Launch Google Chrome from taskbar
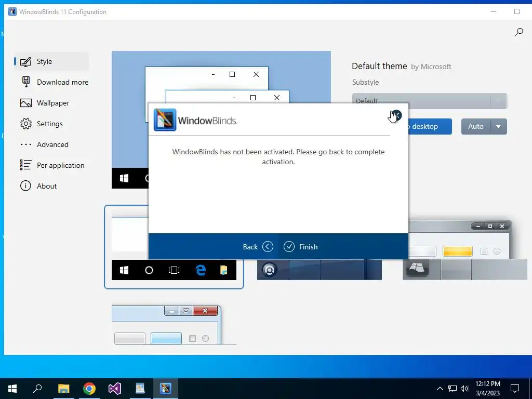The image size is (532, 399). click(x=89, y=389)
